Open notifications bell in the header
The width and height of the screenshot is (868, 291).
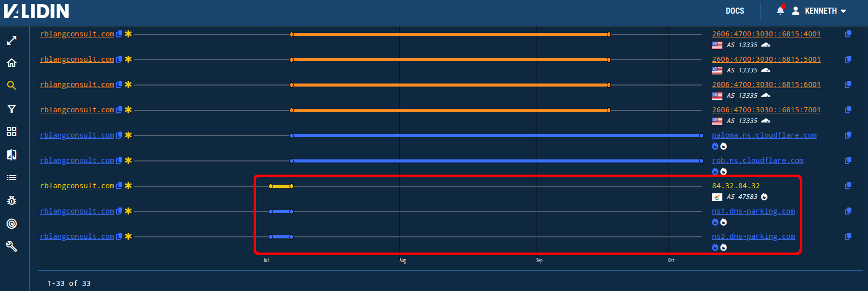pyautogui.click(x=780, y=11)
